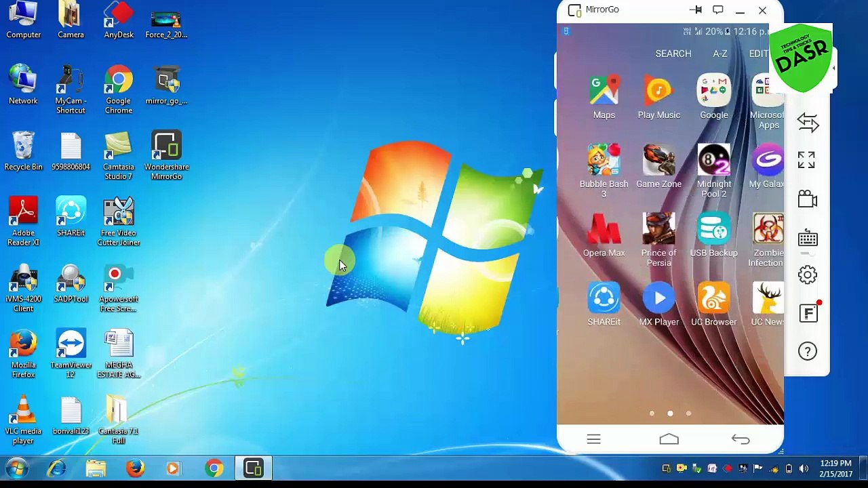Select Recycle Bin on desktop

(x=23, y=150)
